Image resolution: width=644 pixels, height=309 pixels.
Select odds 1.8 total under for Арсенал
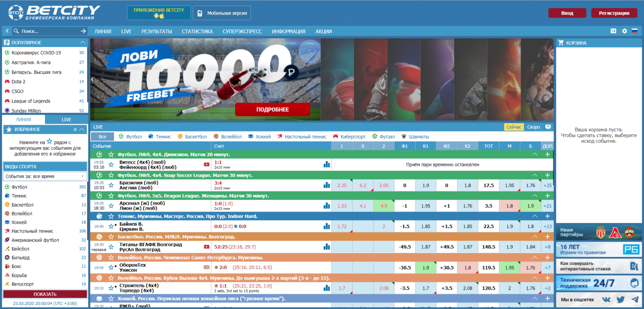tap(509, 206)
